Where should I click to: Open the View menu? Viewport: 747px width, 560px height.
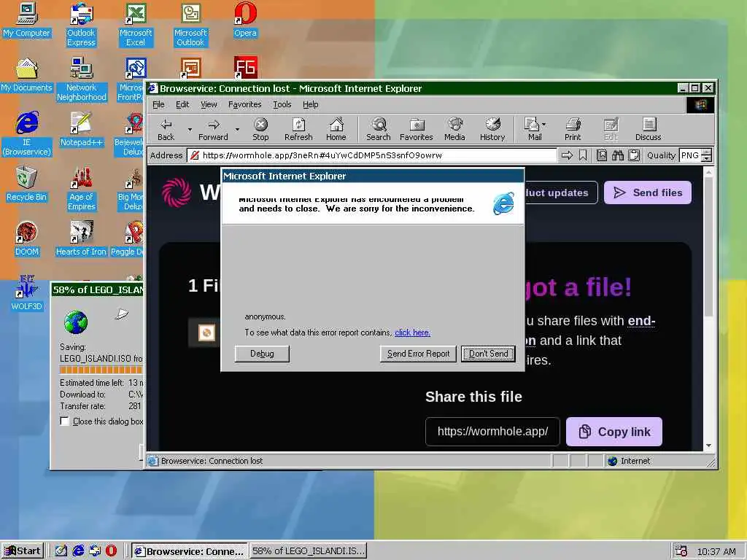click(x=209, y=104)
